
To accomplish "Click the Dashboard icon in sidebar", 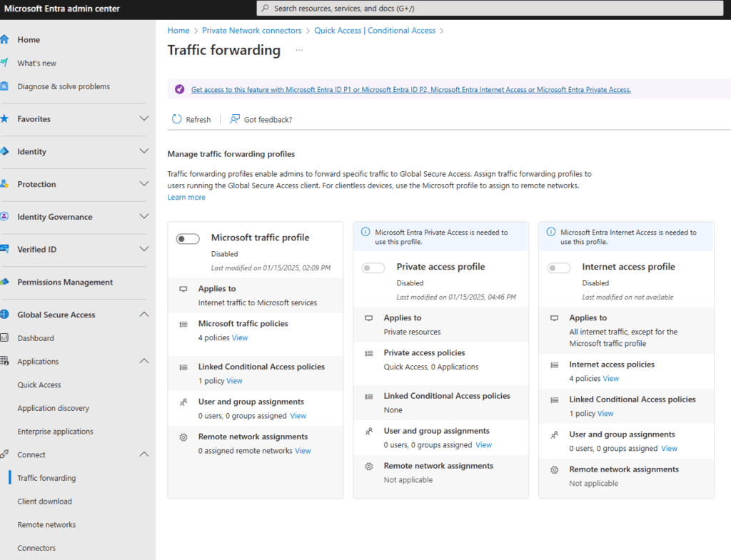I will (x=4, y=338).
